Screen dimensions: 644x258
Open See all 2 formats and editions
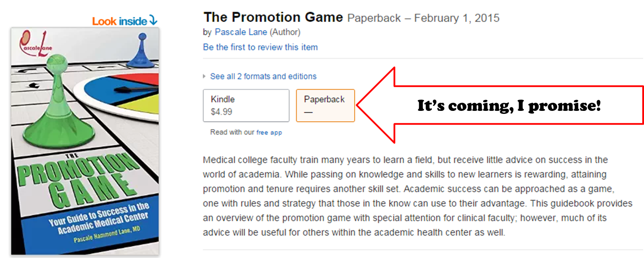[x=263, y=76]
